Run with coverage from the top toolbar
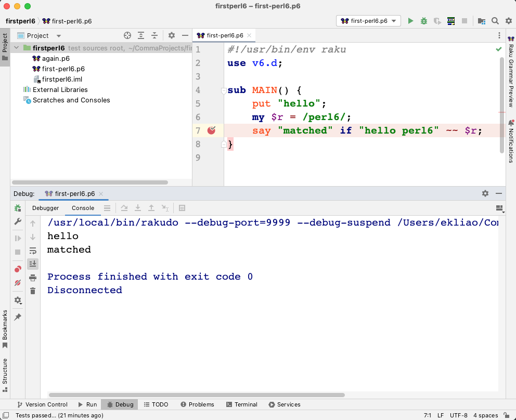Screen dimensions: 516x420 tap(437, 21)
